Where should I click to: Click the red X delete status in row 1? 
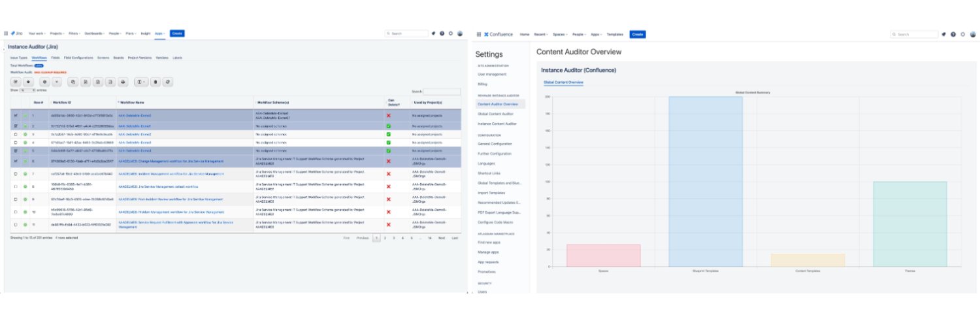(389, 115)
